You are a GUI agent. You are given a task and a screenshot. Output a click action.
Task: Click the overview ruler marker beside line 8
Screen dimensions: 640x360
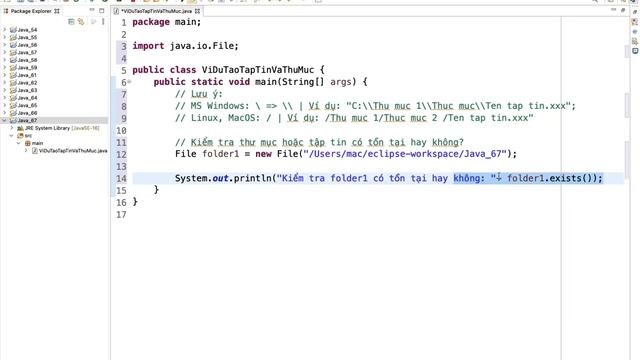click(627, 104)
